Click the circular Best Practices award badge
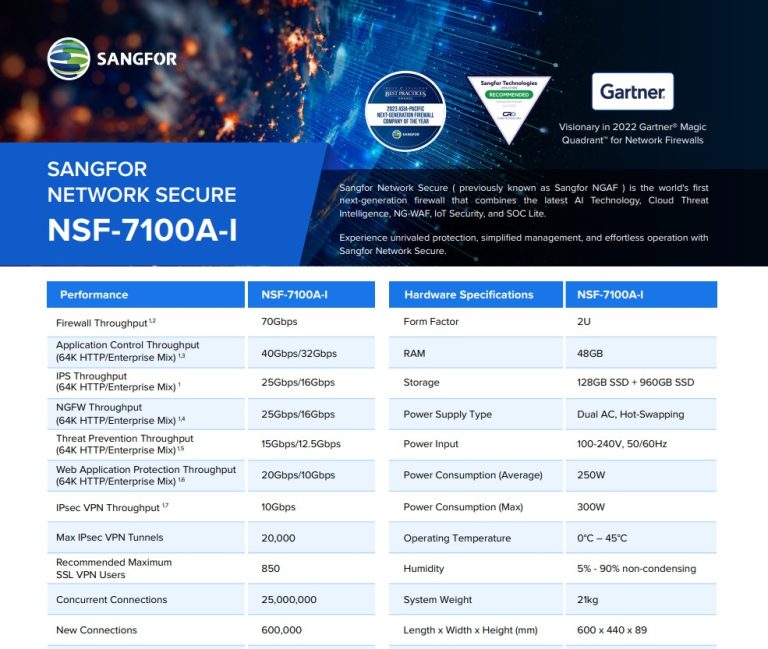 405,111
